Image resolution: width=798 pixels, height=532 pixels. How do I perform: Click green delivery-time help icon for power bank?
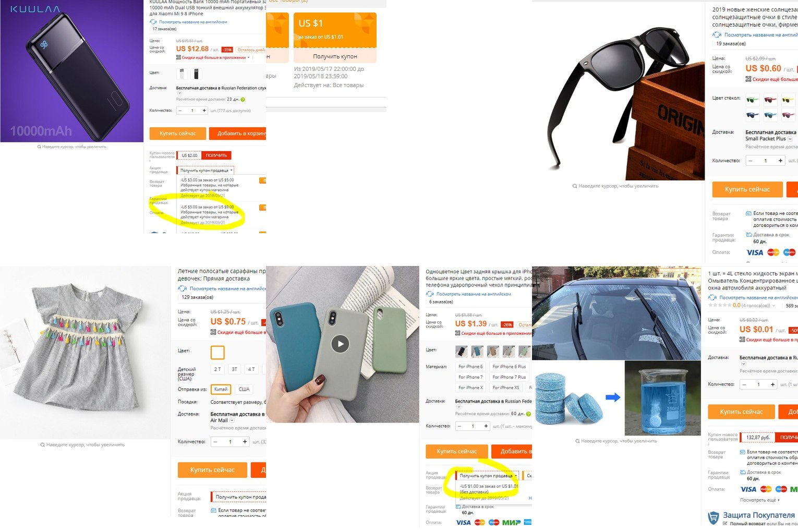point(243,99)
